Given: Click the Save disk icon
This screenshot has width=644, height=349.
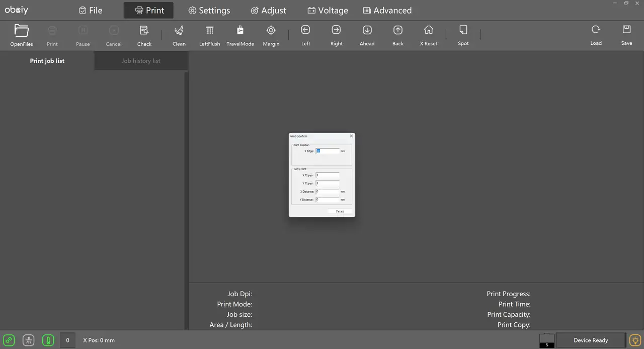Looking at the screenshot, I should pos(626,30).
